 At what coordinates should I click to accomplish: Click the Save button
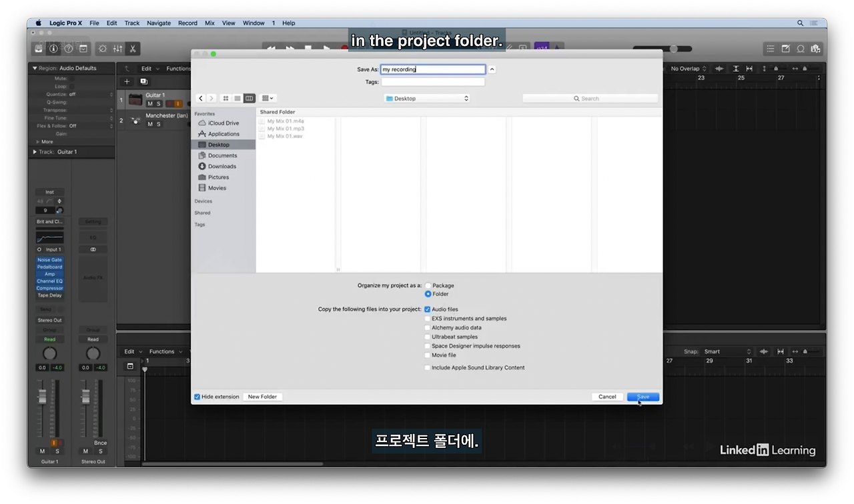click(643, 397)
